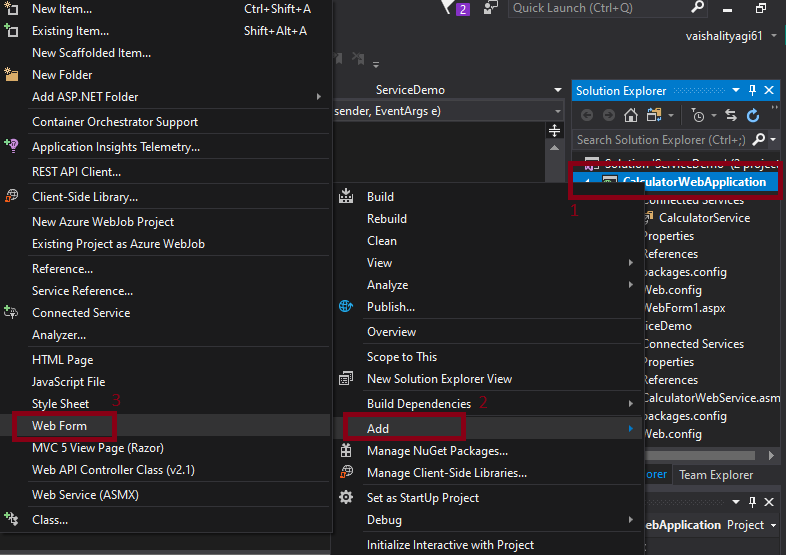
Task: Expand Build Dependencies submenu
Action: (x=489, y=404)
